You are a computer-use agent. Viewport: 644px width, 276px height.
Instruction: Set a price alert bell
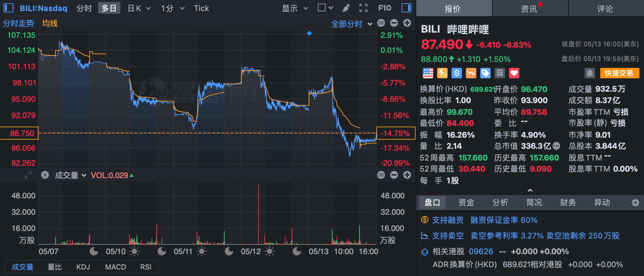(590, 73)
